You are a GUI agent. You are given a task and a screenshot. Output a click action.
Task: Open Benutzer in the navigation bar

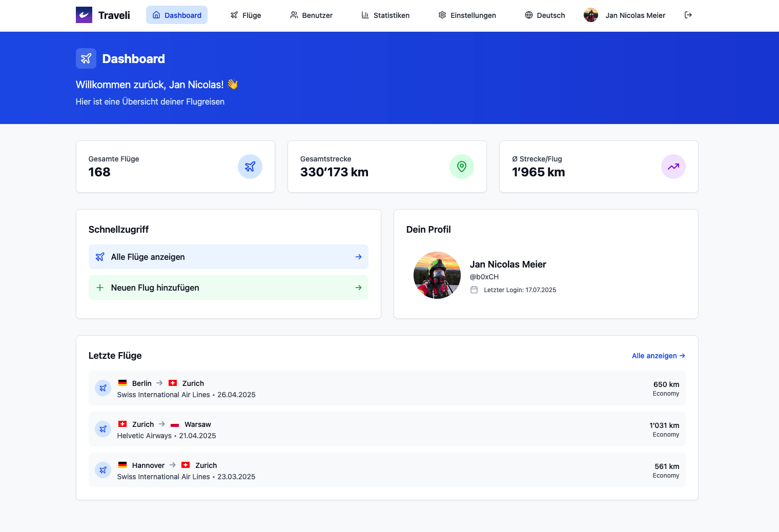click(x=311, y=15)
